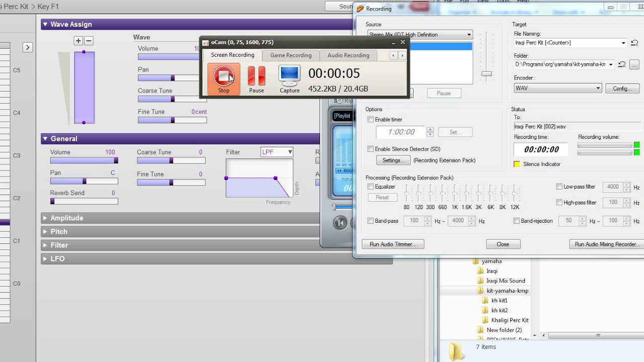Turn on the Low-pass filter
The height and width of the screenshot is (362, 644).
559,187
